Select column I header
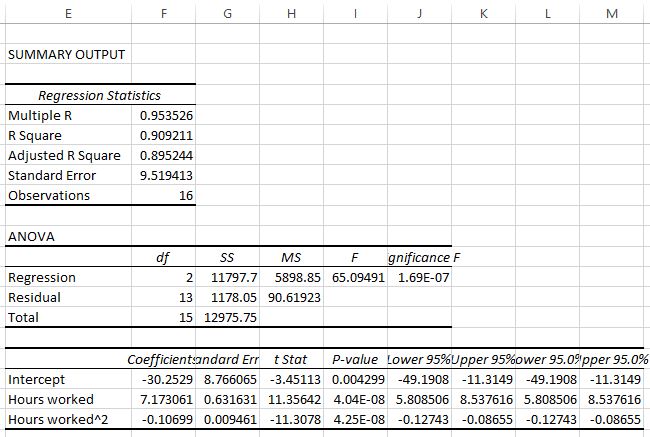 point(355,13)
